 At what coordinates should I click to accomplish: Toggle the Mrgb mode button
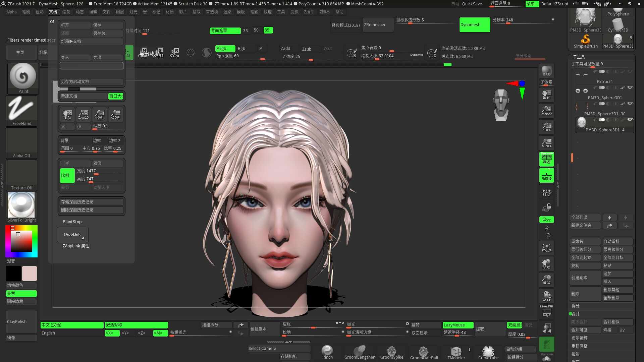point(225,48)
